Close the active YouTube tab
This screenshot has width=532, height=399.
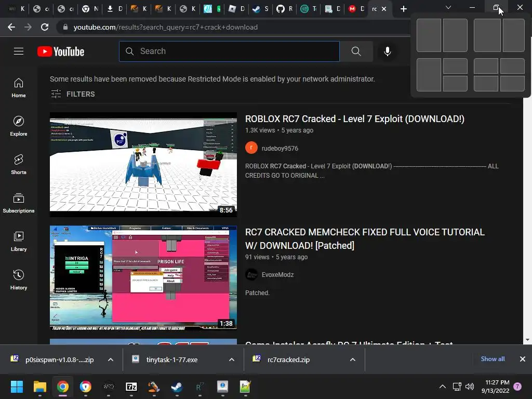click(x=384, y=9)
